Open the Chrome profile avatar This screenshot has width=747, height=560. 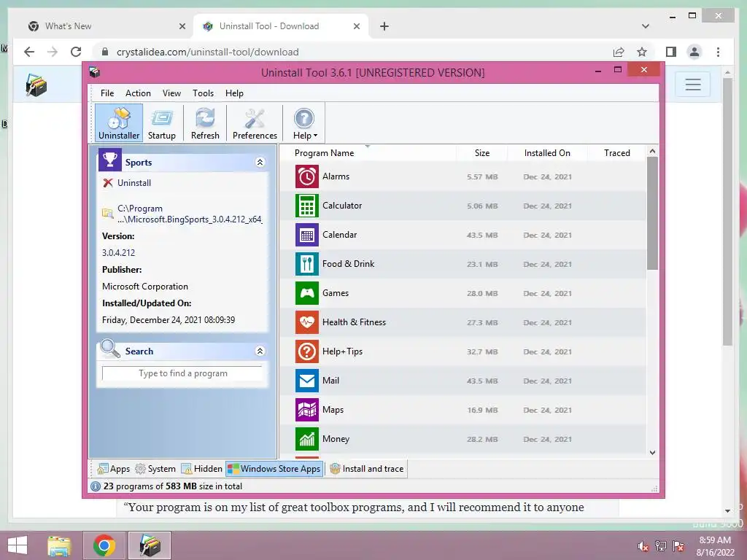[694, 52]
